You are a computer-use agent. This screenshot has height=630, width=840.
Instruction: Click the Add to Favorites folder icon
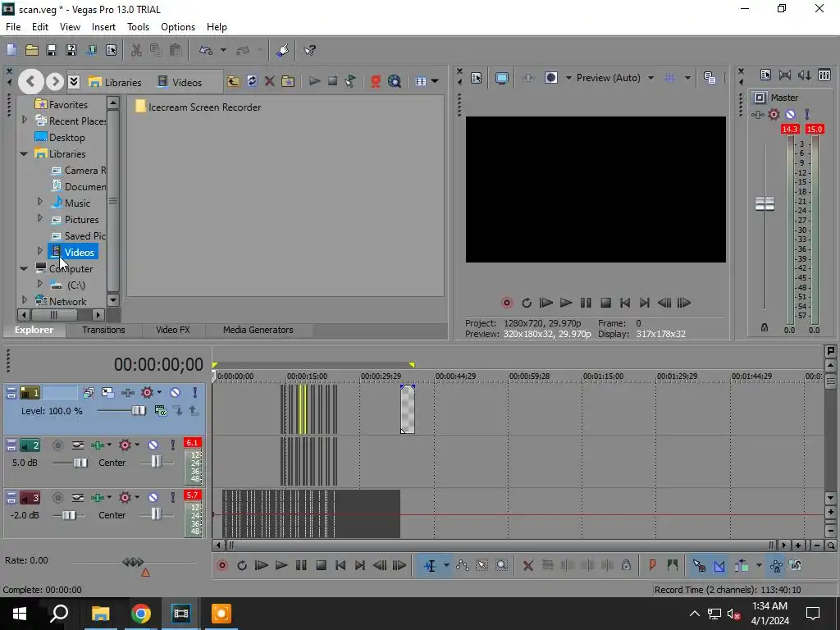(x=288, y=81)
